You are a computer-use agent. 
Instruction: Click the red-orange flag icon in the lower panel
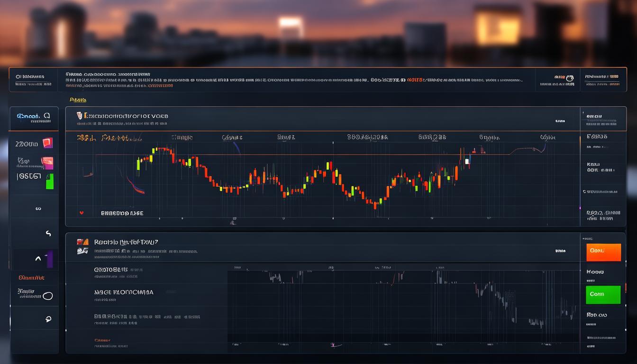82,242
